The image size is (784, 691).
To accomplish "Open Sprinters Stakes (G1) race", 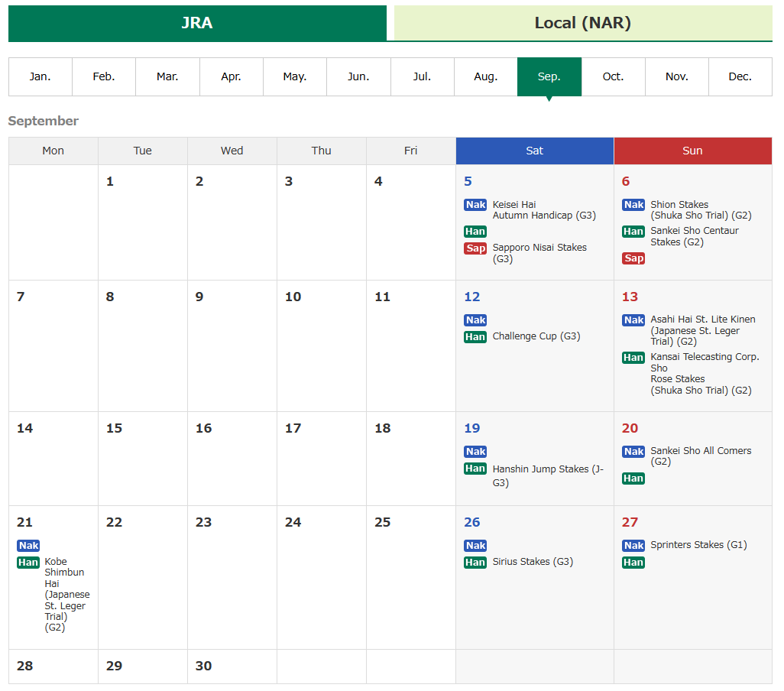I will (698, 545).
